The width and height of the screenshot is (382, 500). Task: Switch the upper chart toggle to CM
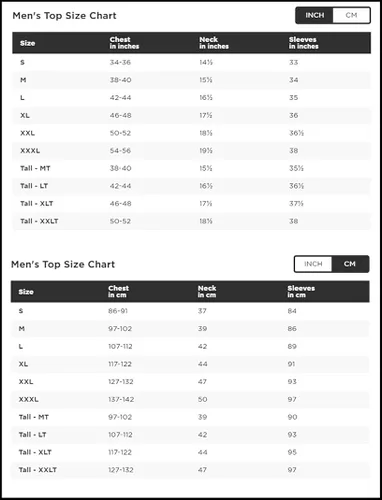coord(351,15)
